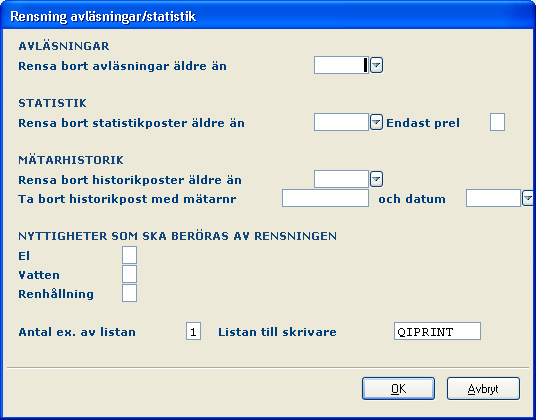Click the OK button

tap(399, 389)
